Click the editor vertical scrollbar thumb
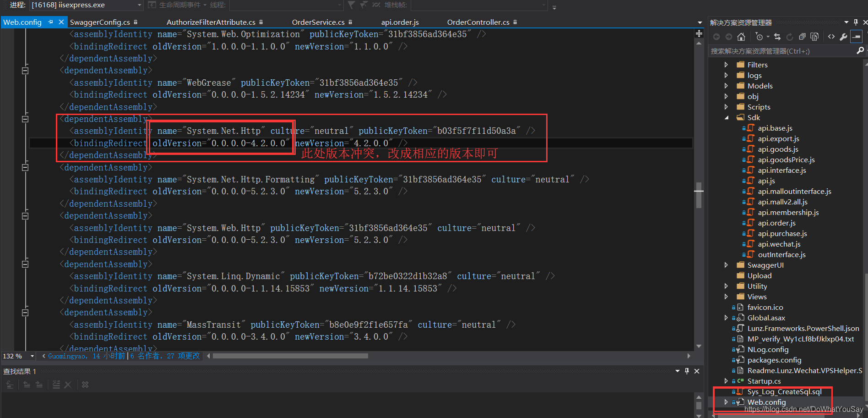This screenshot has width=868, height=418. [699, 196]
